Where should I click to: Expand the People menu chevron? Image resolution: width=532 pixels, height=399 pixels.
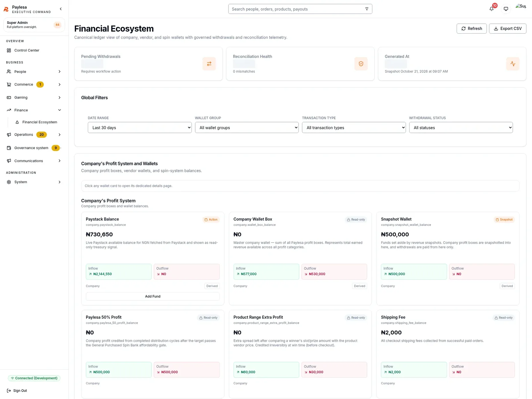click(x=60, y=71)
